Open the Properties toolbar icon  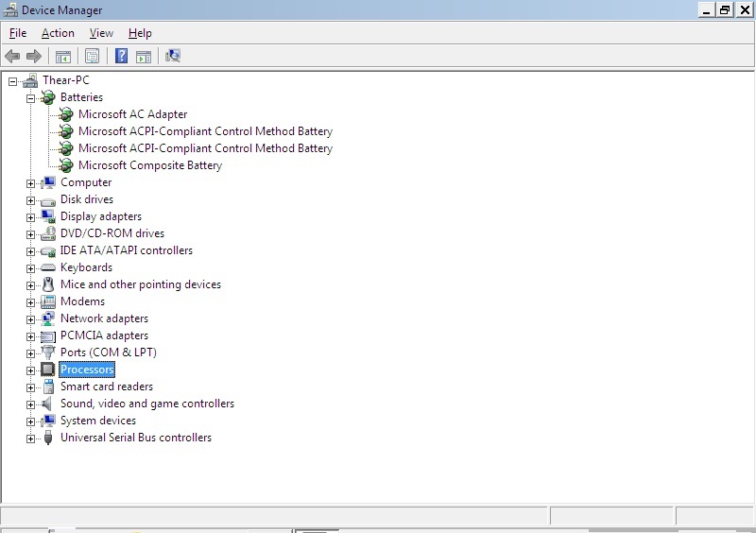92,57
